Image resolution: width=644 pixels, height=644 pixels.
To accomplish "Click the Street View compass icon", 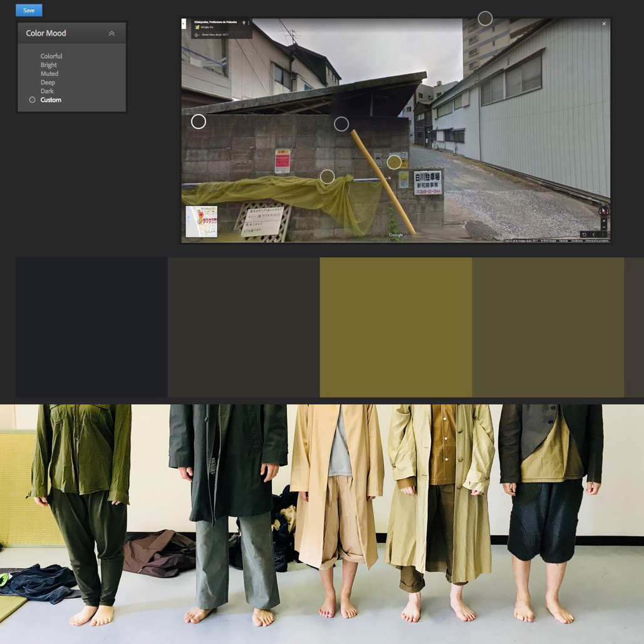I will [x=604, y=211].
